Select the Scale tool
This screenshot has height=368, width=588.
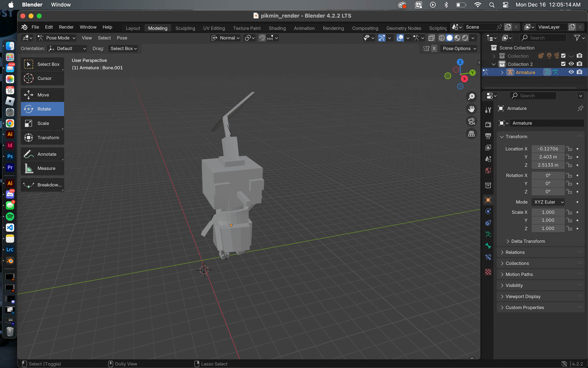pos(43,123)
